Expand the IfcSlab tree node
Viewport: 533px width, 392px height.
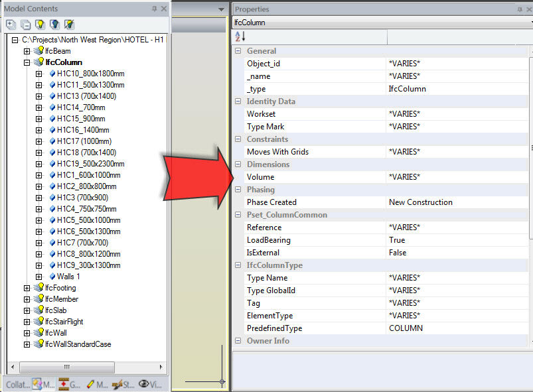point(27,310)
